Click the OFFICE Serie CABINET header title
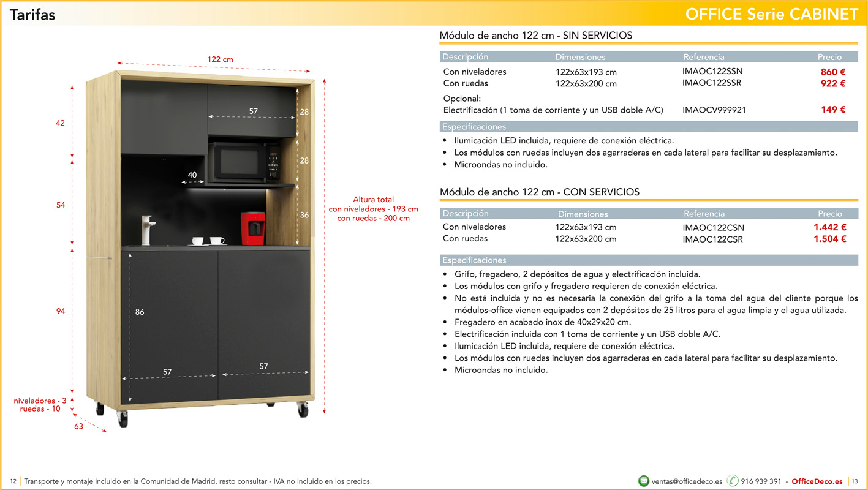This screenshot has height=490, width=868. coord(772,14)
